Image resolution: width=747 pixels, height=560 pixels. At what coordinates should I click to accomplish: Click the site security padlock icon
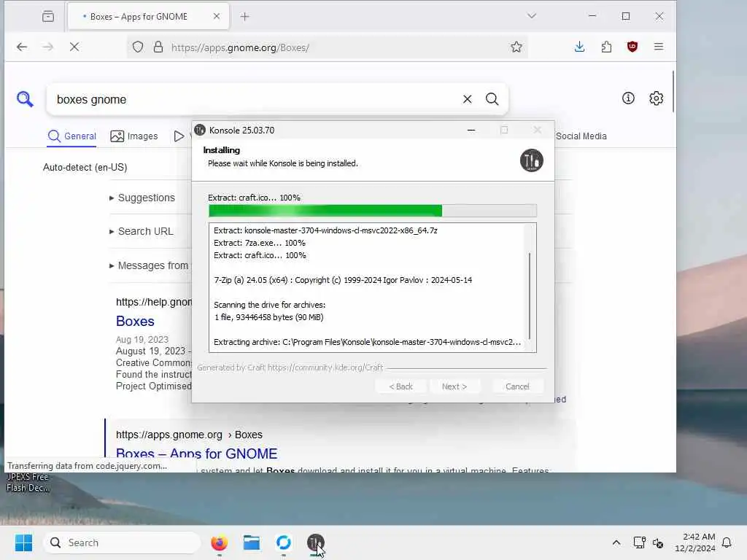point(158,47)
